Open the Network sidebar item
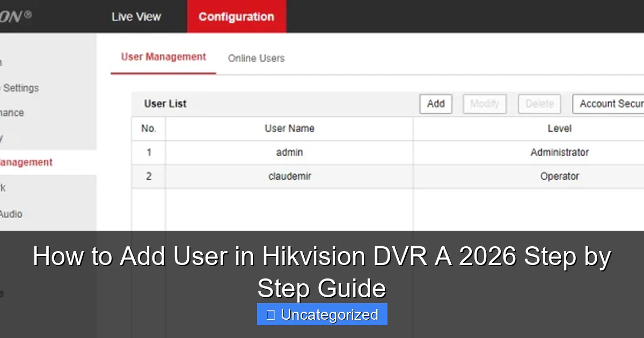This screenshot has width=644, height=338. click(5, 188)
